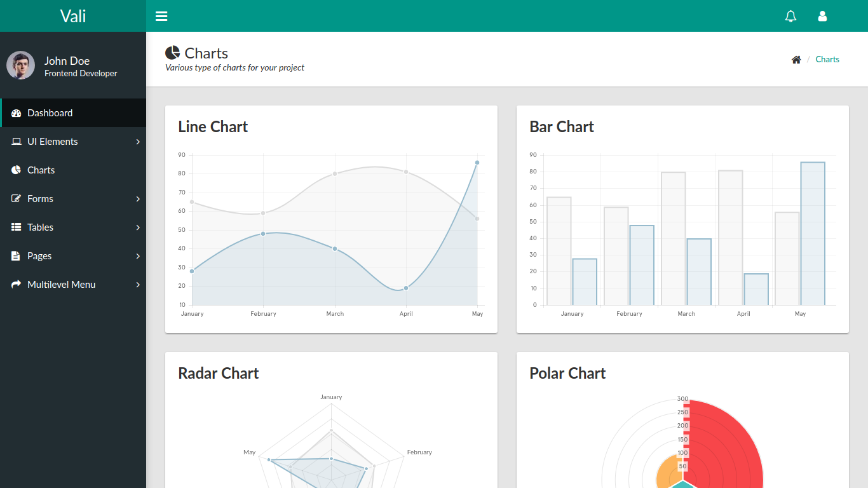Select the Dashboard speedometer icon

(16, 112)
